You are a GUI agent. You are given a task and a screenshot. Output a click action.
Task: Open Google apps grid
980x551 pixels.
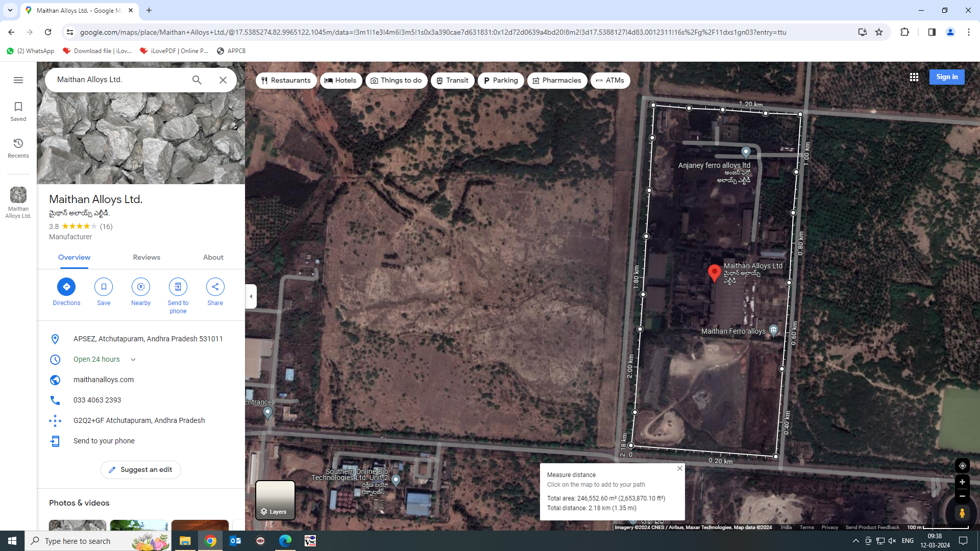tap(914, 77)
